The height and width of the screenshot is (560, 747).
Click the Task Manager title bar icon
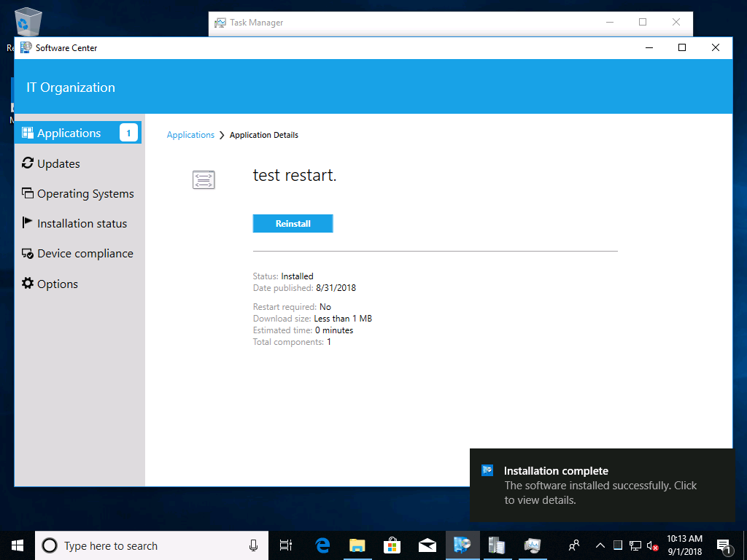[220, 23]
